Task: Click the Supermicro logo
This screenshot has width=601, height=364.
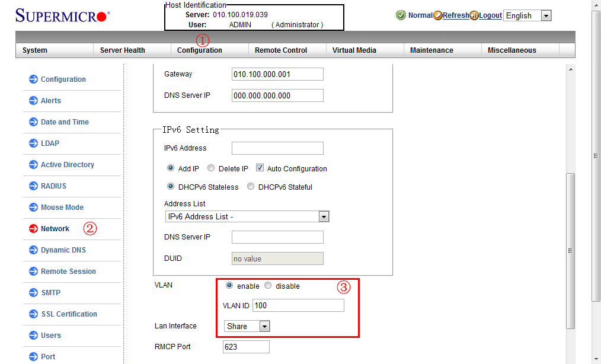Action: 62,16
